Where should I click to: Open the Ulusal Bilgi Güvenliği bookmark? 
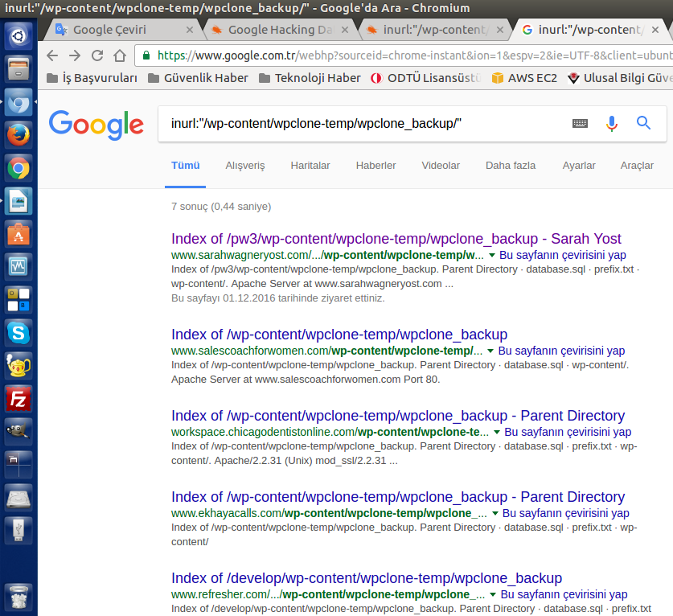tap(620, 78)
